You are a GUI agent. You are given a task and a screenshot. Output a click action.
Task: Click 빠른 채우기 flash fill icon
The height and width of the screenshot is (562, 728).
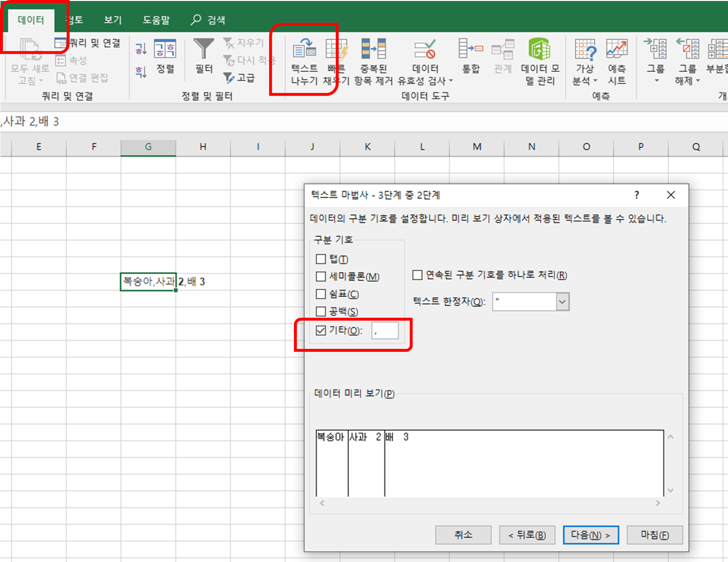(x=336, y=62)
